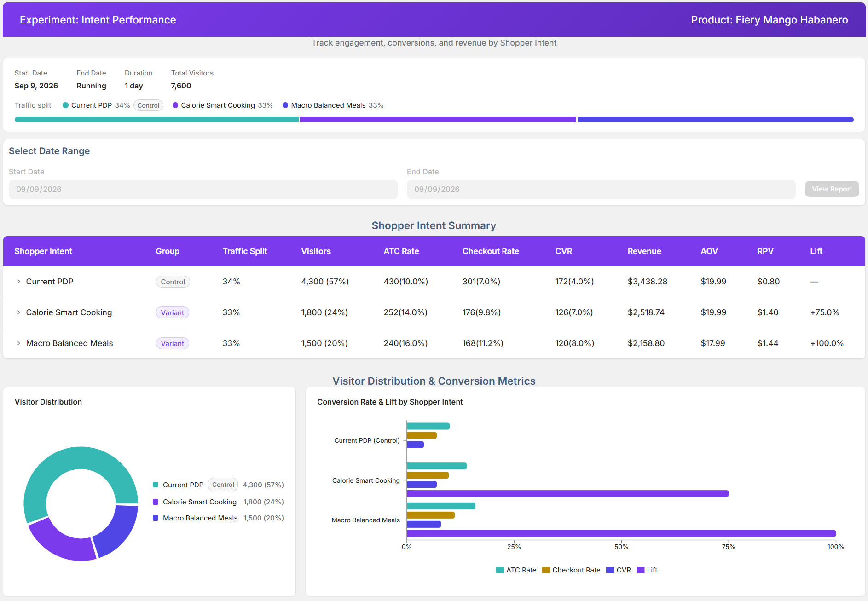
Task: Click the Macro Balanced Meals 100% Lift bar
Action: click(621, 534)
